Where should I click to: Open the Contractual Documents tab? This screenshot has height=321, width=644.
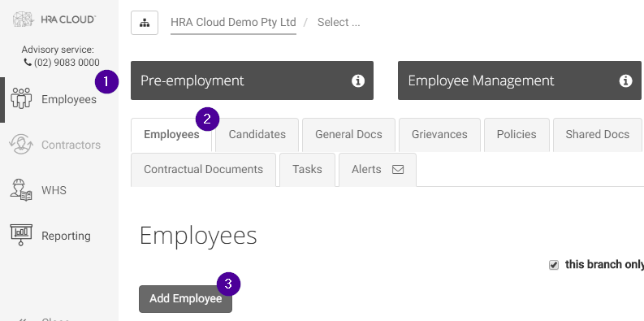pos(203,170)
